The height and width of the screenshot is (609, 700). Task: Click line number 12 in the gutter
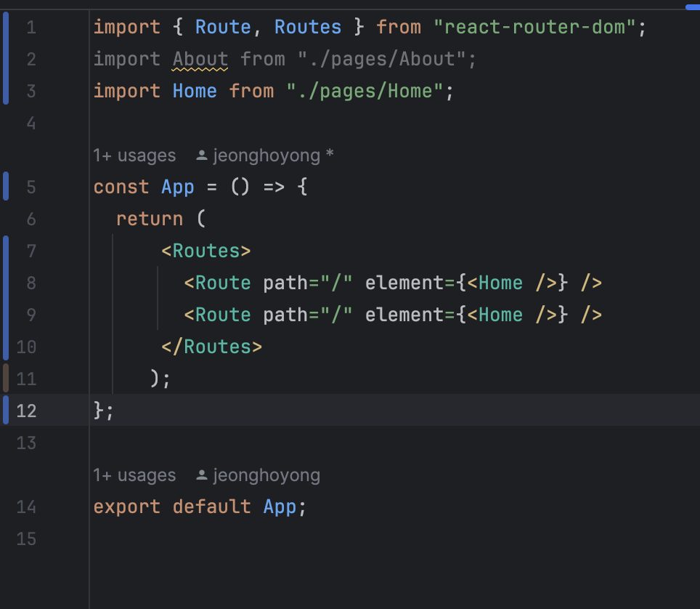pyautogui.click(x=26, y=411)
